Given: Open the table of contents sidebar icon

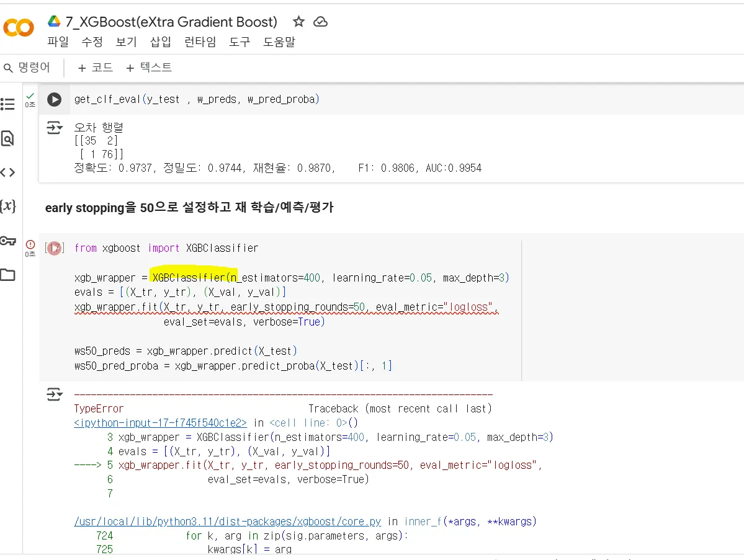Looking at the screenshot, I should 7,104.
